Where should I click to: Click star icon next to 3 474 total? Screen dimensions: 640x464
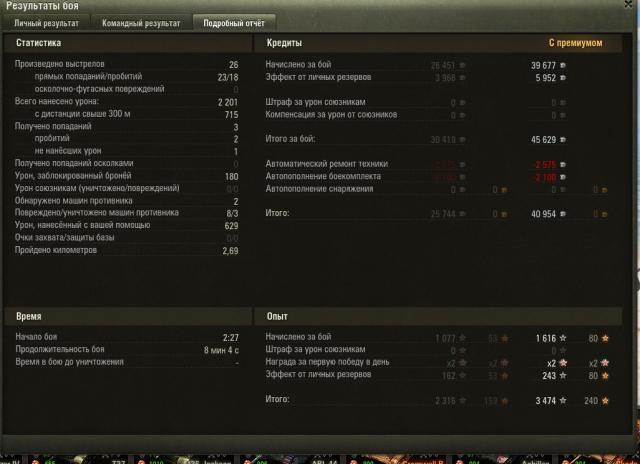pyautogui.click(x=563, y=401)
